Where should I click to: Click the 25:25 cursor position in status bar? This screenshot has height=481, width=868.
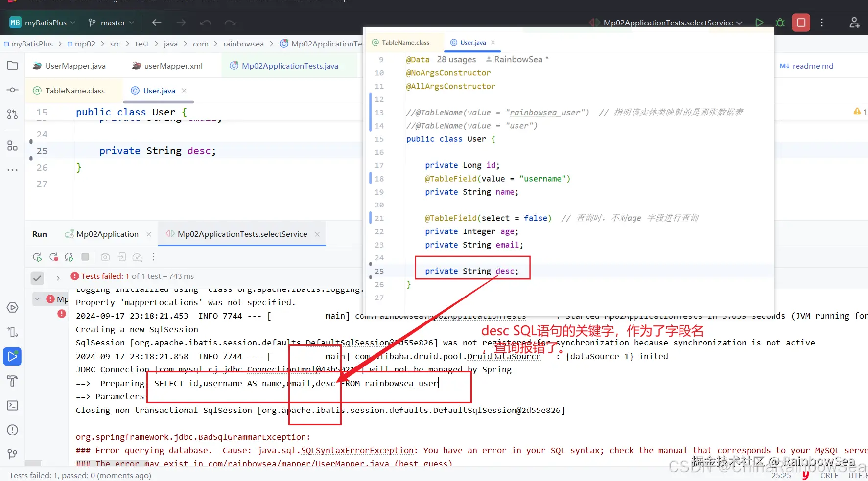click(781, 475)
